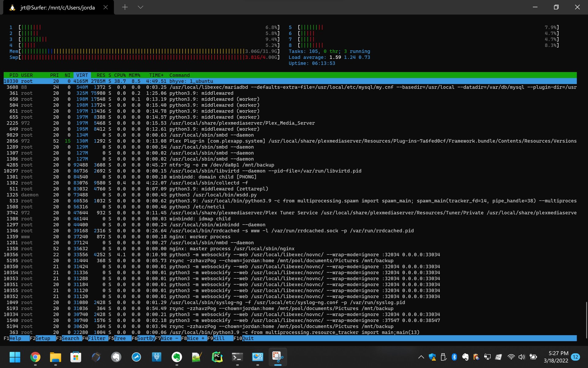The width and height of the screenshot is (588, 368).
Task: Open the Microsoft Store taskbar icon
Action: pyautogui.click(x=76, y=357)
